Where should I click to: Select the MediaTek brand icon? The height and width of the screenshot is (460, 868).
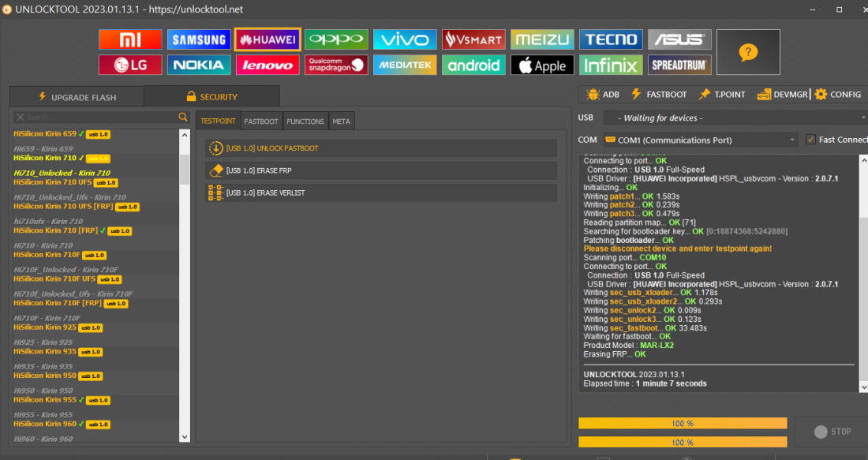point(405,65)
